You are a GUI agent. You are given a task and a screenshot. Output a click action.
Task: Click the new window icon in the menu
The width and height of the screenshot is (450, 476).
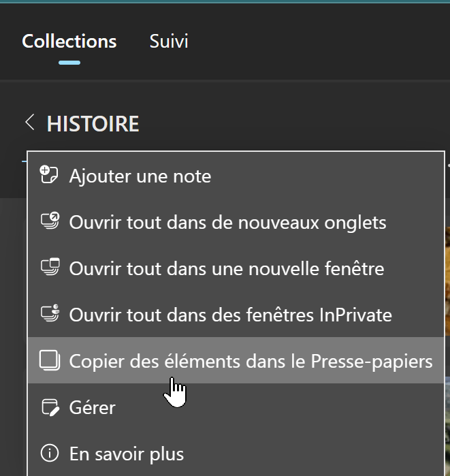coord(49,268)
